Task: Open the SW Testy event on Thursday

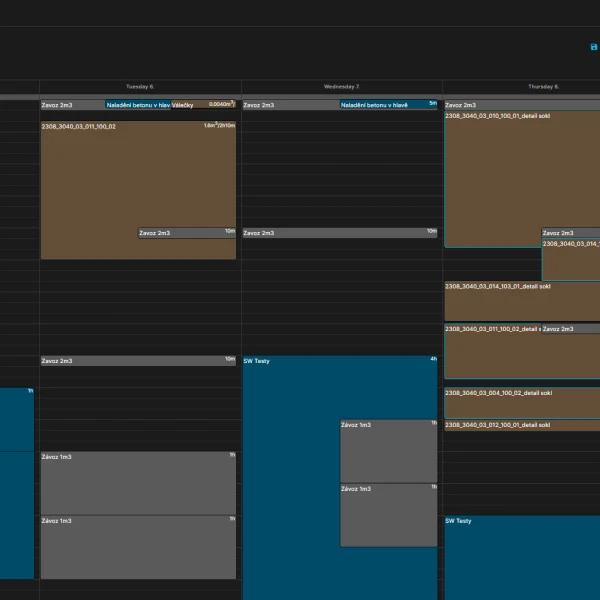Action: pyautogui.click(x=522, y=558)
